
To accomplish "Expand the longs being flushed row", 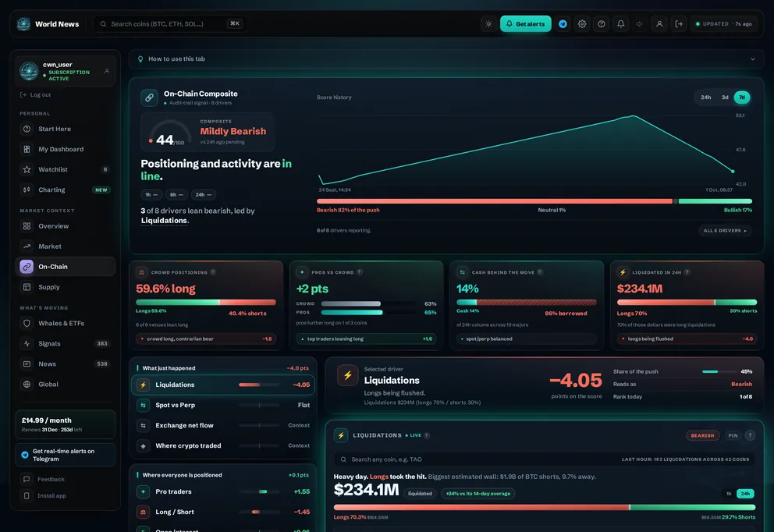I will tap(687, 339).
